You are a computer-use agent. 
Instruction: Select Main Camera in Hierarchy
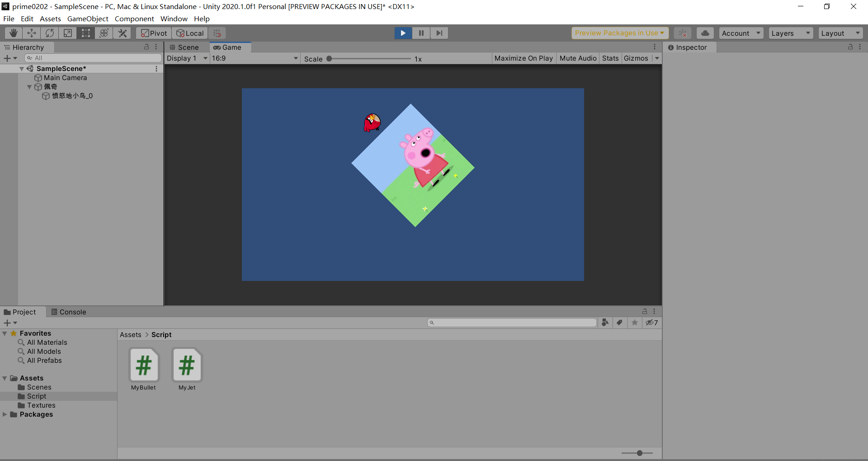pyautogui.click(x=65, y=78)
